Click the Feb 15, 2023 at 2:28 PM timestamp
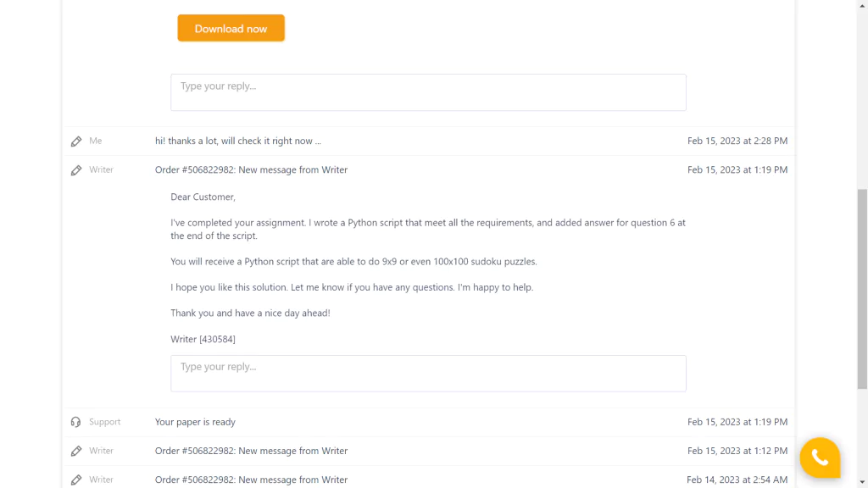This screenshot has width=868, height=488. tap(737, 141)
